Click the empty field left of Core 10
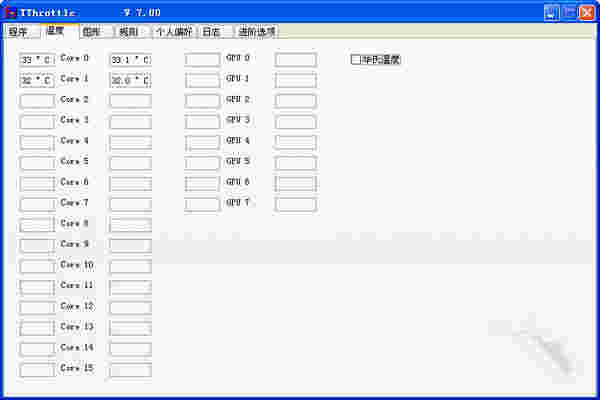600x400 pixels. coord(37,266)
